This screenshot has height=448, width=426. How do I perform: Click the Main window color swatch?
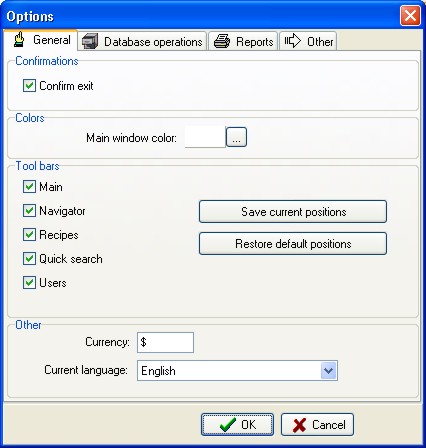205,137
